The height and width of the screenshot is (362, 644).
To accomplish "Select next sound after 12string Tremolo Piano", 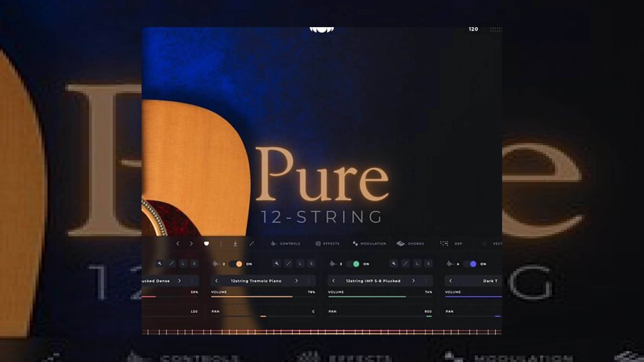I will [297, 281].
